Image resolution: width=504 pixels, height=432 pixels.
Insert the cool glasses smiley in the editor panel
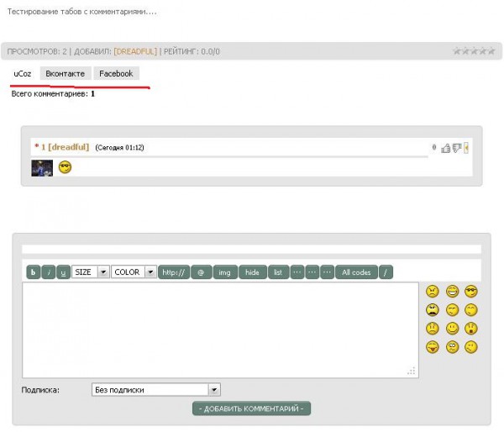tap(471, 292)
